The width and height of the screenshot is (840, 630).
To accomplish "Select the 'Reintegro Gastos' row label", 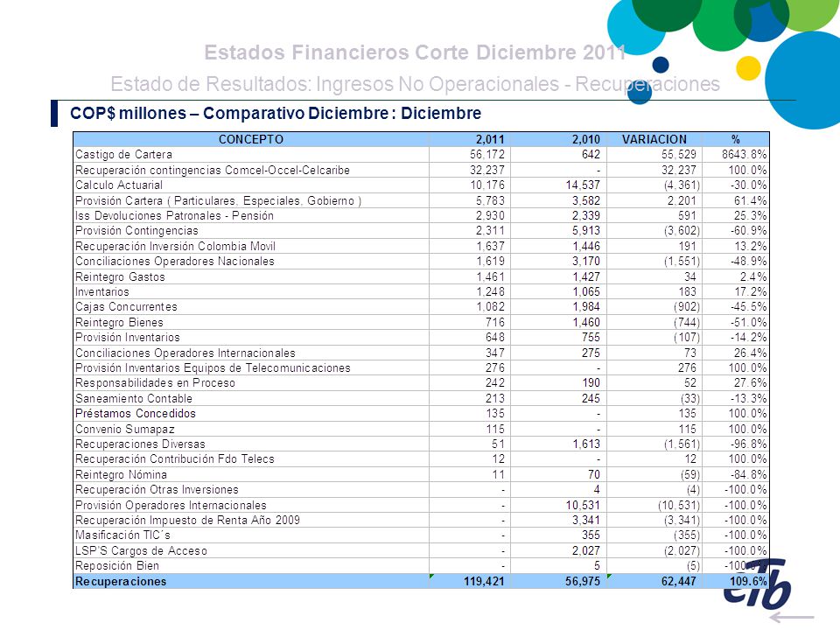I will [120, 277].
